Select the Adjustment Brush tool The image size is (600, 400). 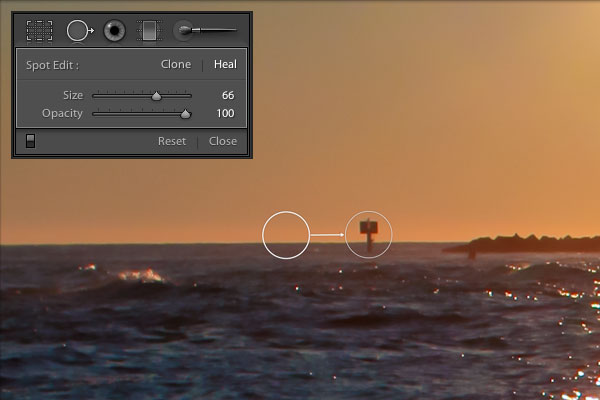[x=205, y=30]
